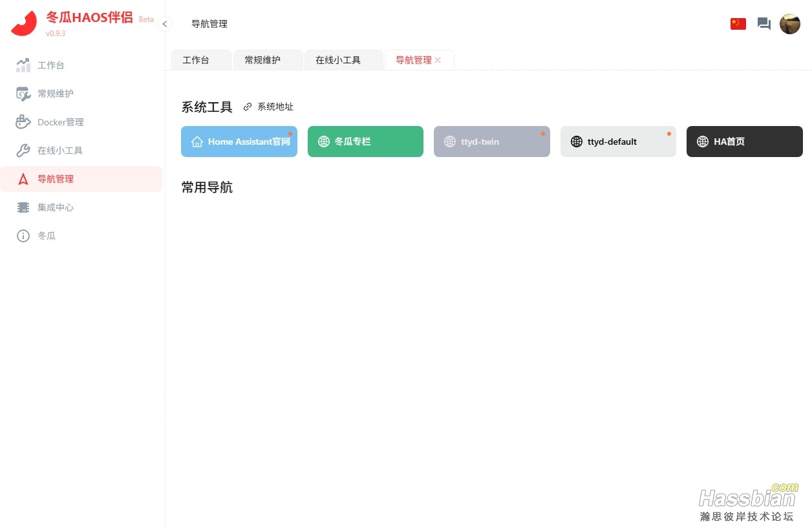
Task: Switch to the 在线小工具 tab
Action: point(343,60)
